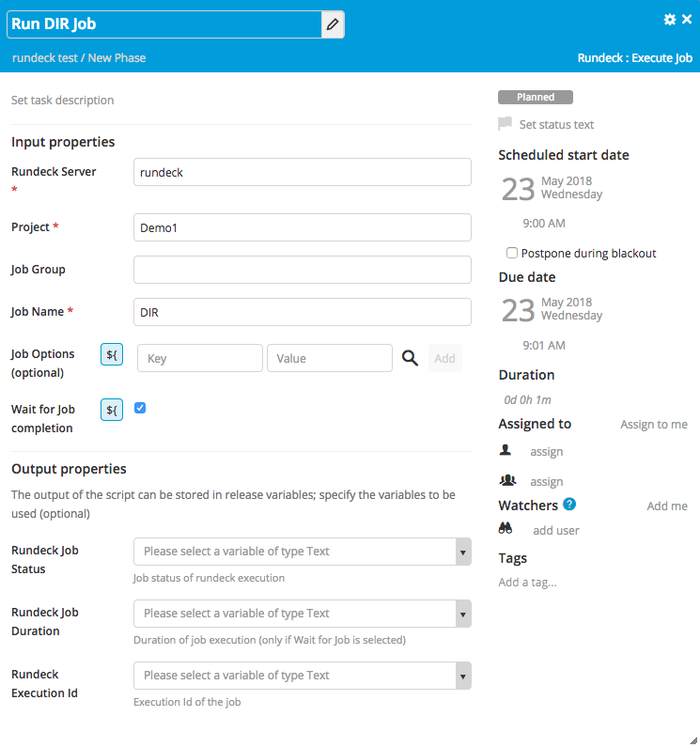This screenshot has height=747, width=700.
Task: Click the status flag icon
Action: point(505,124)
